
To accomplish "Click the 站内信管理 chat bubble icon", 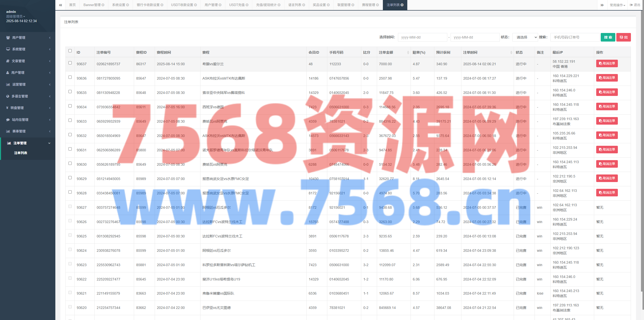I will pos(8,120).
